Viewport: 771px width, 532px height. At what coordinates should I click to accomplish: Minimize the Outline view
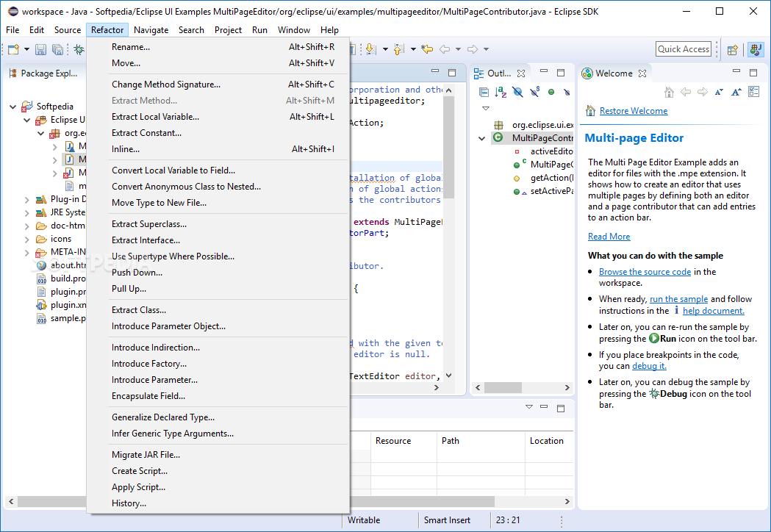point(544,72)
